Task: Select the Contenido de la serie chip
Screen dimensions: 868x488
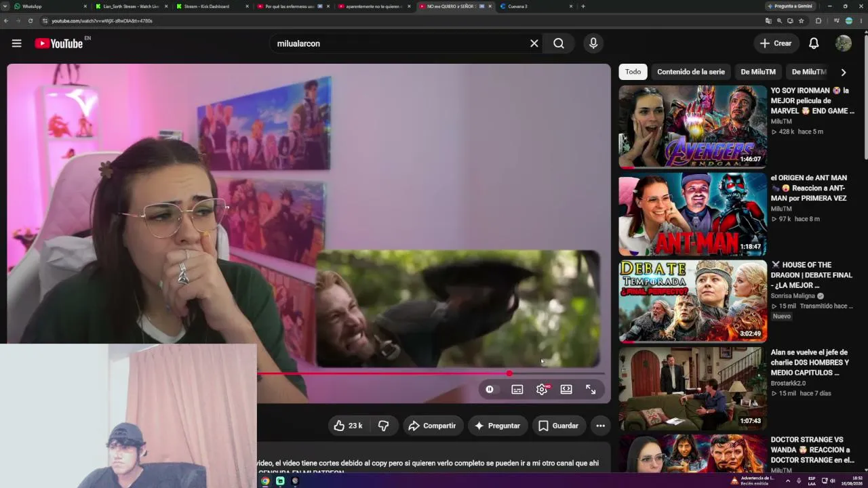Action: click(x=691, y=72)
